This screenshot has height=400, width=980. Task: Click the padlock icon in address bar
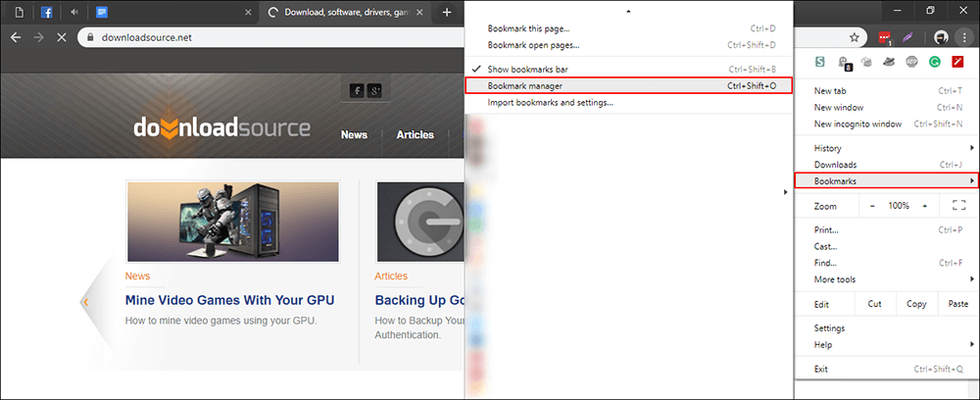point(90,37)
